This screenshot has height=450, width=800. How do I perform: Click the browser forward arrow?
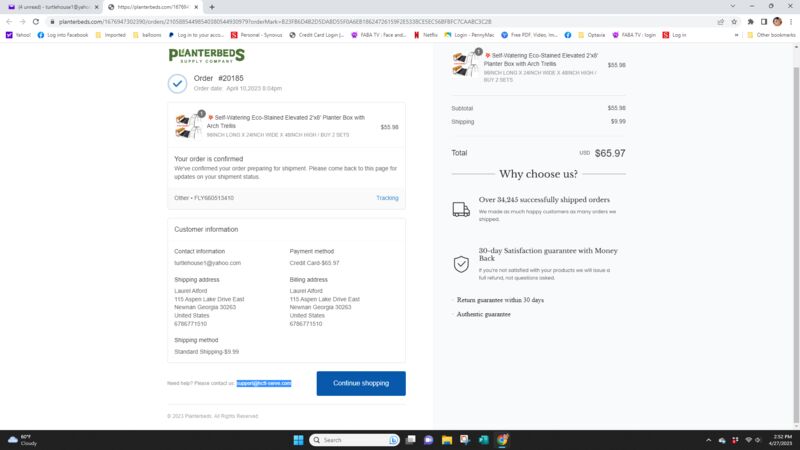click(22, 22)
